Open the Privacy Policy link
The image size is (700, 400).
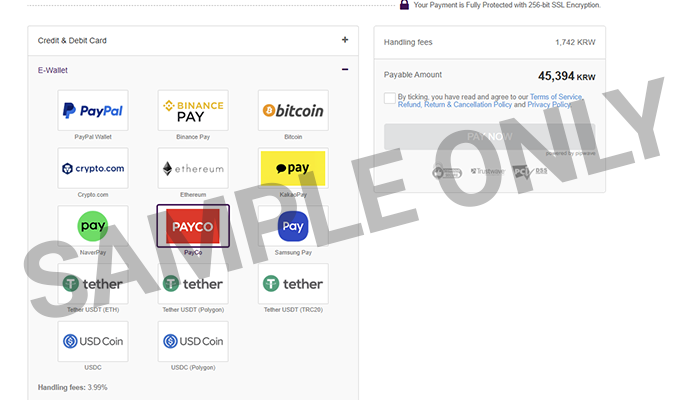(x=549, y=104)
